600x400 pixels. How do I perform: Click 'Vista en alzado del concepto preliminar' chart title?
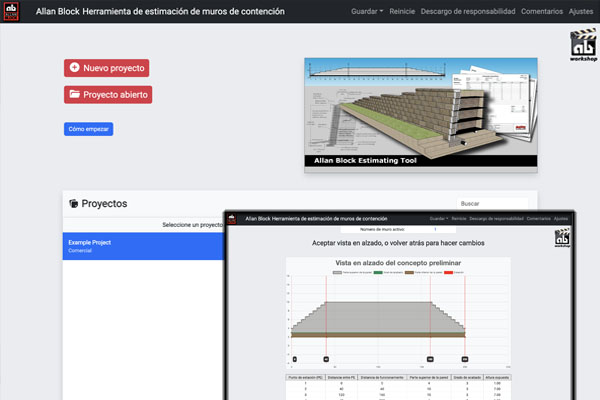(398, 263)
